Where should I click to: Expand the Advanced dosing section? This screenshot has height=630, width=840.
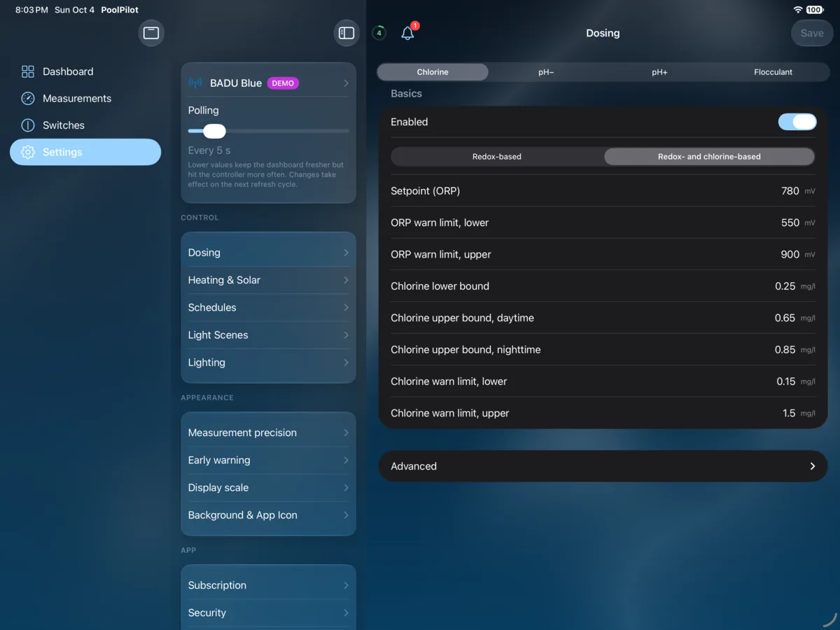[x=603, y=466]
